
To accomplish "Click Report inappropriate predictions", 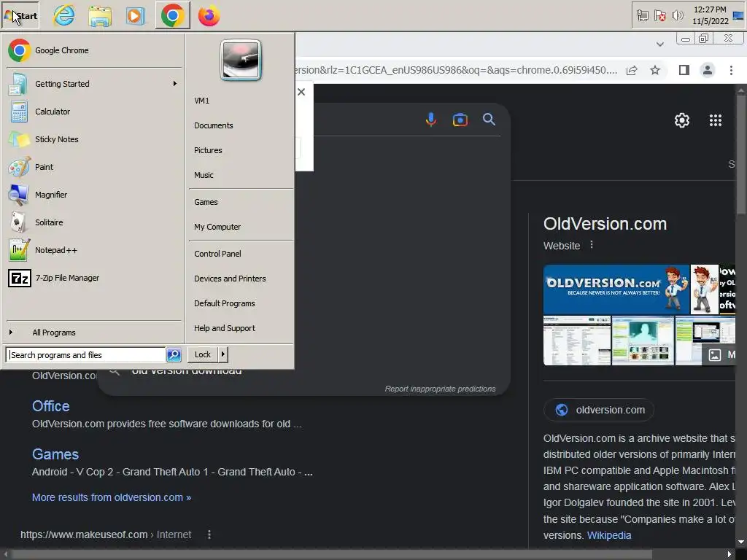I will 440,389.
